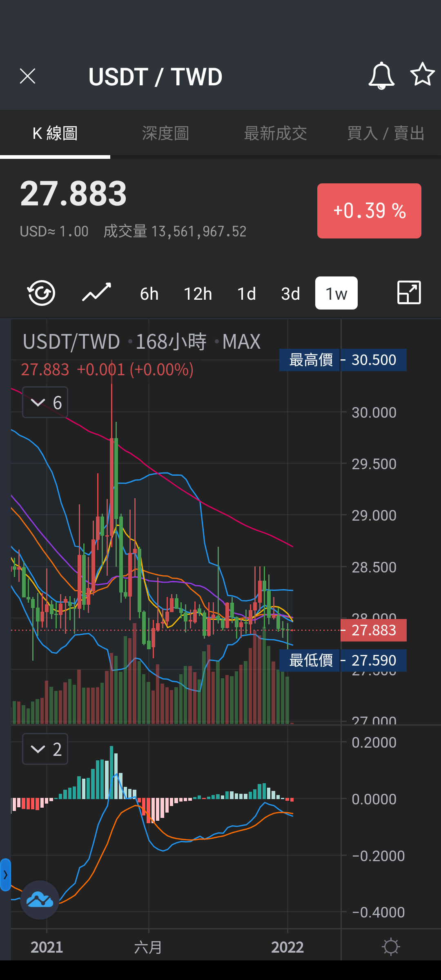Image resolution: width=441 pixels, height=980 pixels.
Task: Close the USDT / TWD chart screen
Action: click(x=28, y=76)
